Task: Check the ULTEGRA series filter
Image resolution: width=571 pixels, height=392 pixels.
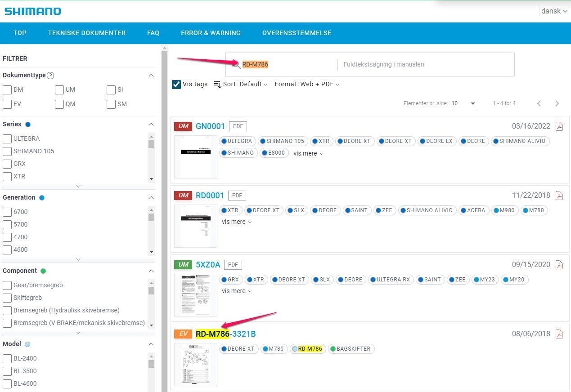Action: (7, 138)
